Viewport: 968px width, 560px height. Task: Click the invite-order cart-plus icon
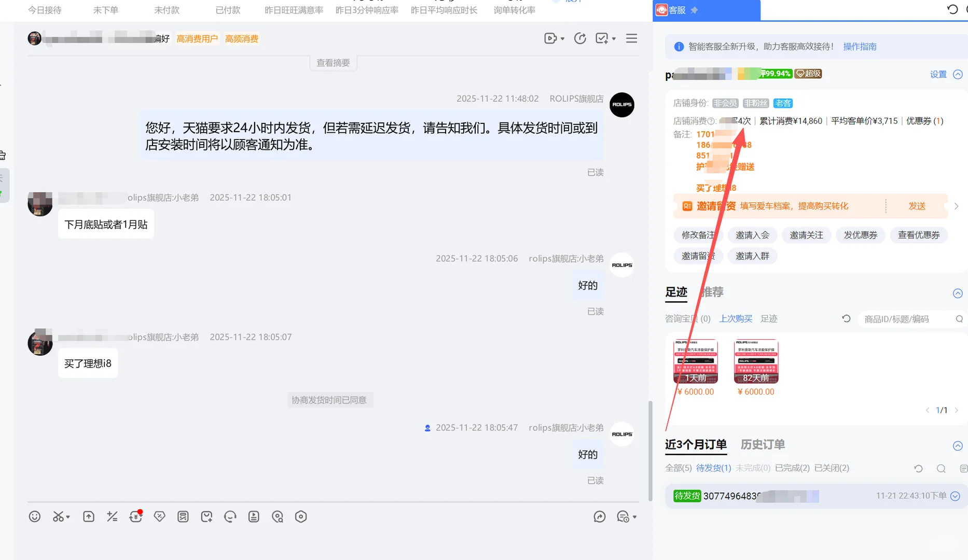pos(206,516)
